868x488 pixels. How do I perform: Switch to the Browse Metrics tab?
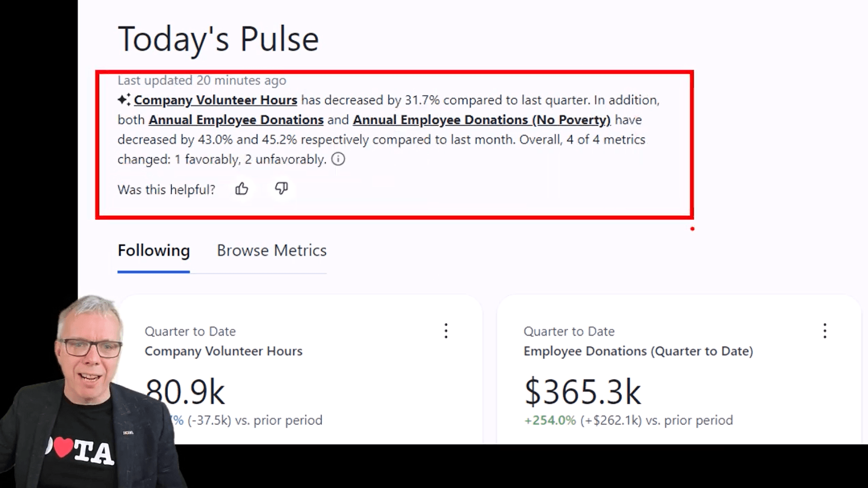click(x=271, y=251)
